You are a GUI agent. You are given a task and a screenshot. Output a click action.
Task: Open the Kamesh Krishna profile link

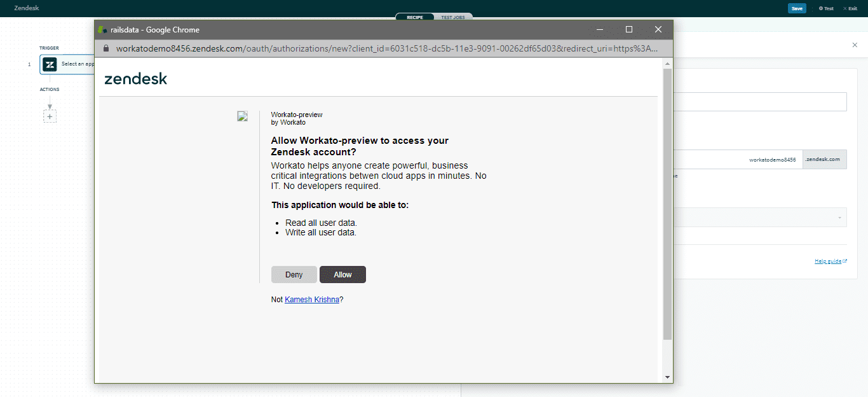[x=312, y=299]
